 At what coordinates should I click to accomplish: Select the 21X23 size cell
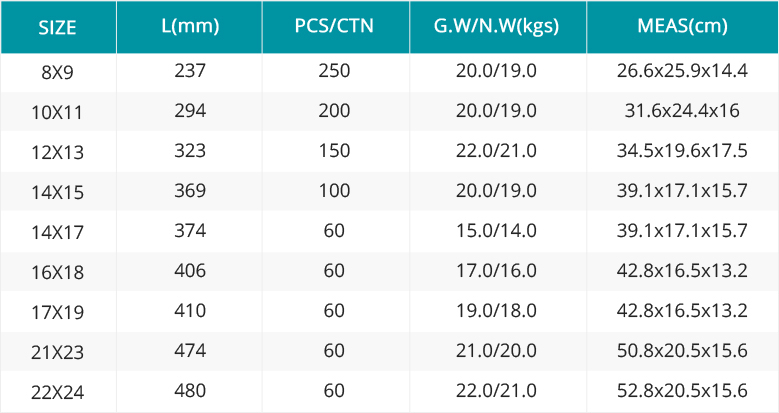click(58, 352)
